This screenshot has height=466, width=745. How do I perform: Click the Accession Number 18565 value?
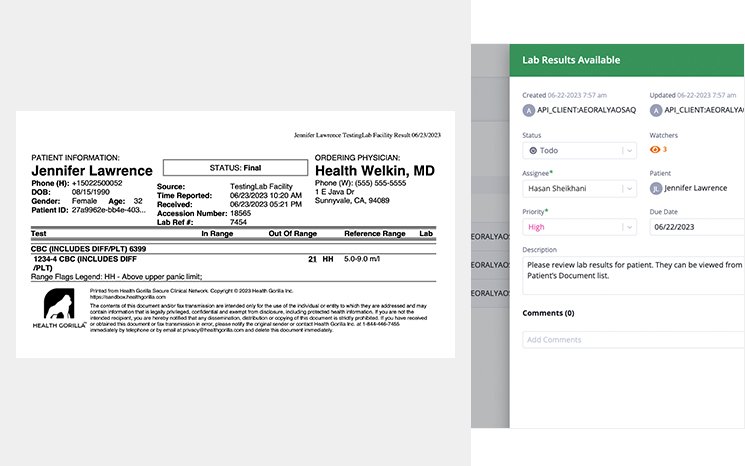[240, 213]
